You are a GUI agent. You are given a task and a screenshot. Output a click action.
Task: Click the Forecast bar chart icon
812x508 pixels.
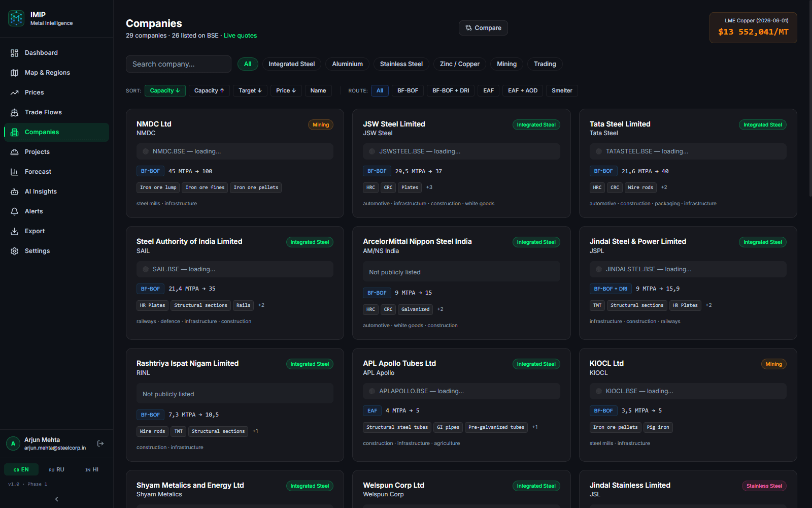tap(14, 172)
